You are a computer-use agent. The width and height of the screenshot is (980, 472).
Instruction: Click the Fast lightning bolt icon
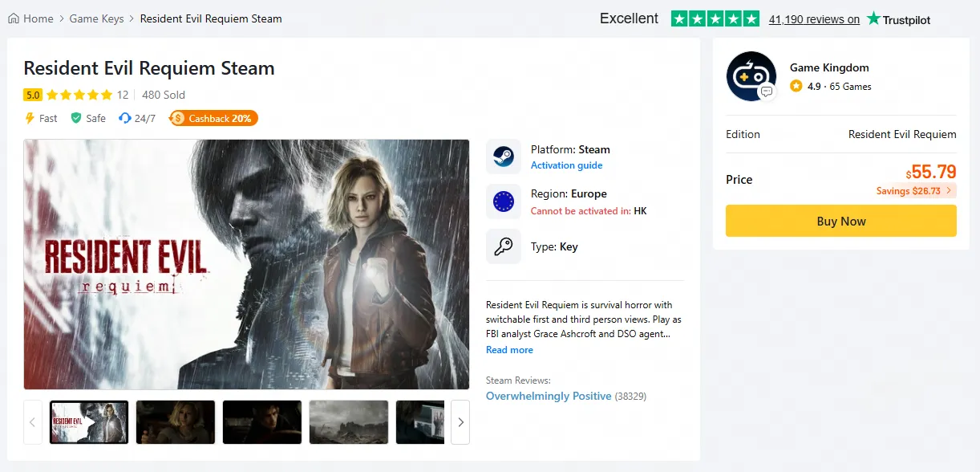point(30,118)
